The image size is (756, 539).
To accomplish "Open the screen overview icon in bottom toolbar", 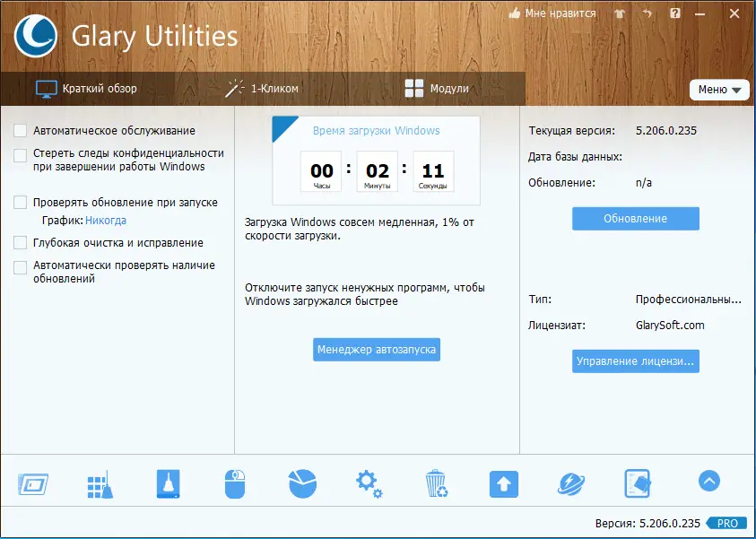I will click(x=33, y=484).
